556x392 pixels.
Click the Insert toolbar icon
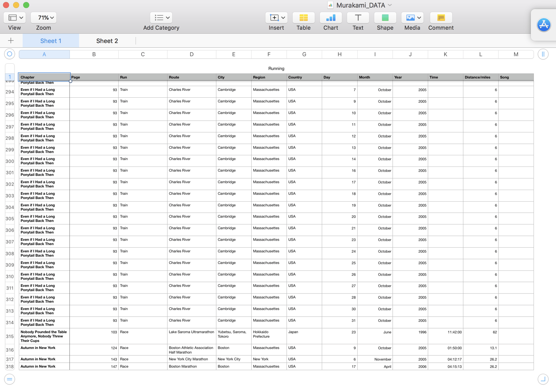point(274,18)
